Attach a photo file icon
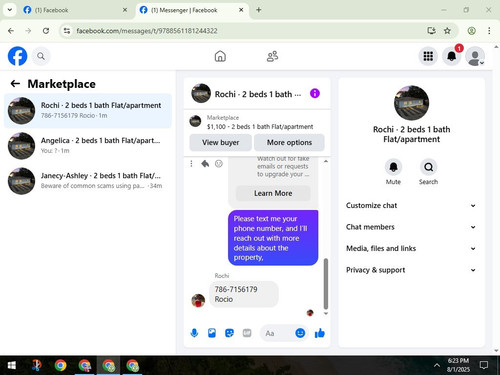Image resolution: width=500 pixels, height=375 pixels. point(212,333)
